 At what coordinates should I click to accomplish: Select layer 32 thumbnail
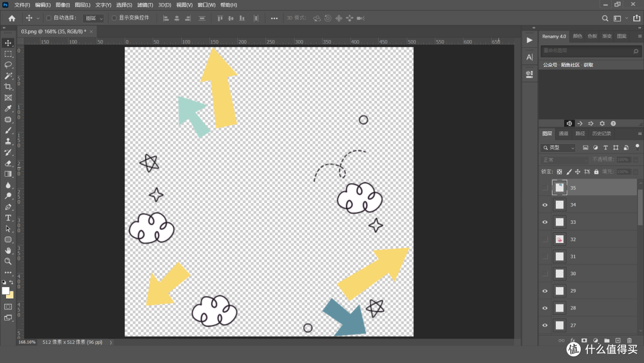pyautogui.click(x=559, y=239)
